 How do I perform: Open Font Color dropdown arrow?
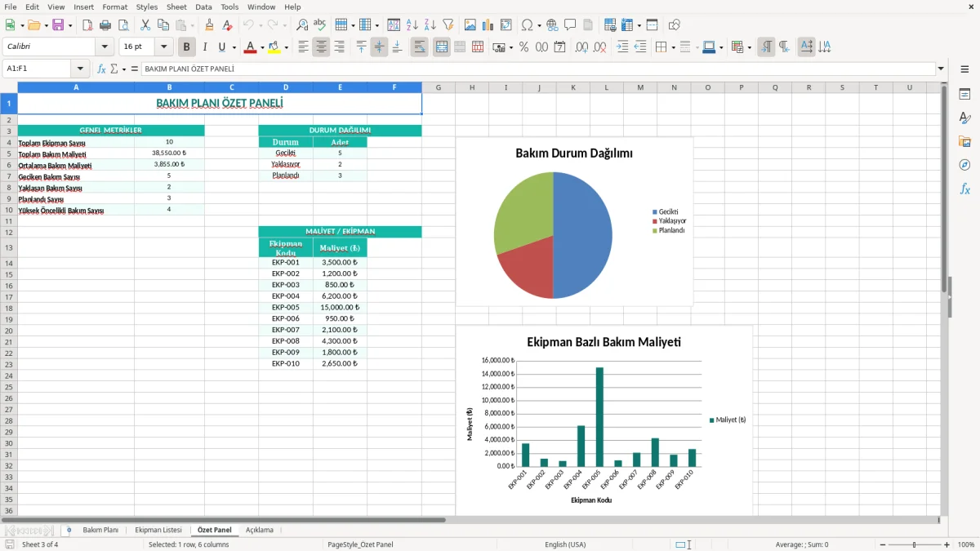click(x=261, y=47)
